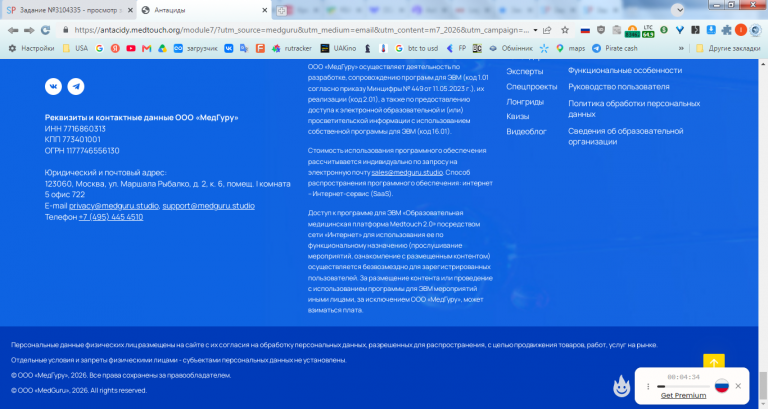Open the Видеоблог footer link
Image resolution: width=768 pixels, height=409 pixels.
point(527,132)
